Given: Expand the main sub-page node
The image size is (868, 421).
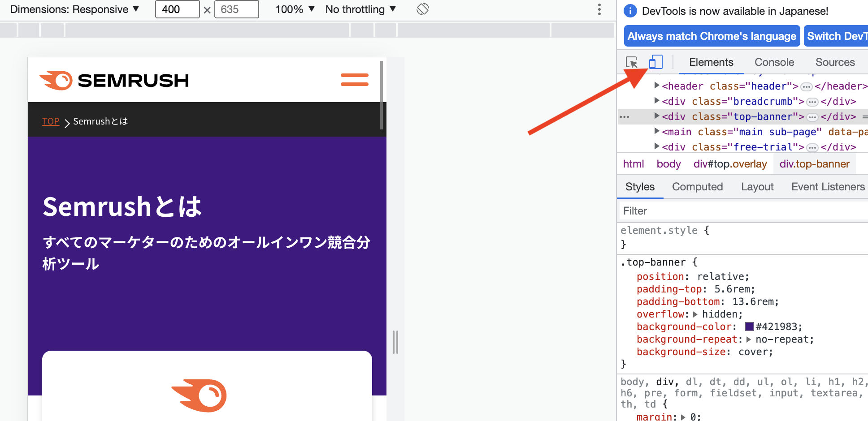Looking at the screenshot, I should [x=657, y=131].
